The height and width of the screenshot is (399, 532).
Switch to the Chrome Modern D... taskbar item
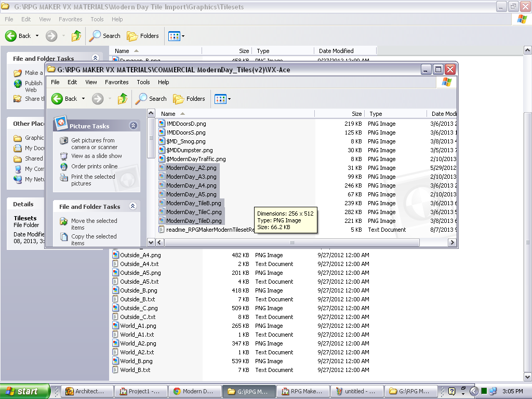pos(193,391)
